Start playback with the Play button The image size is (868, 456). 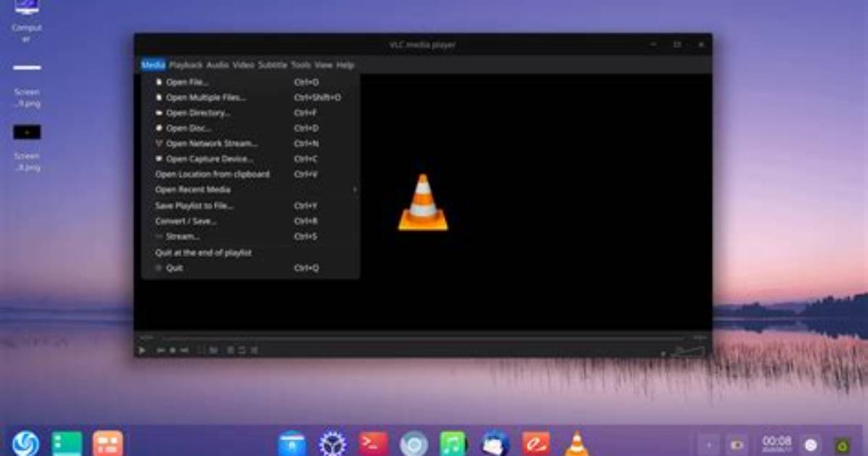click(x=142, y=350)
